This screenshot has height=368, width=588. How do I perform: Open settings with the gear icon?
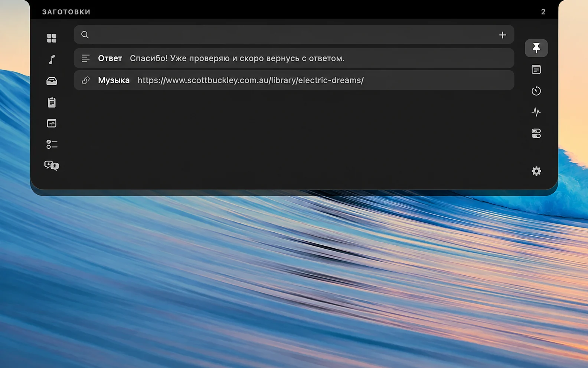[536, 171]
